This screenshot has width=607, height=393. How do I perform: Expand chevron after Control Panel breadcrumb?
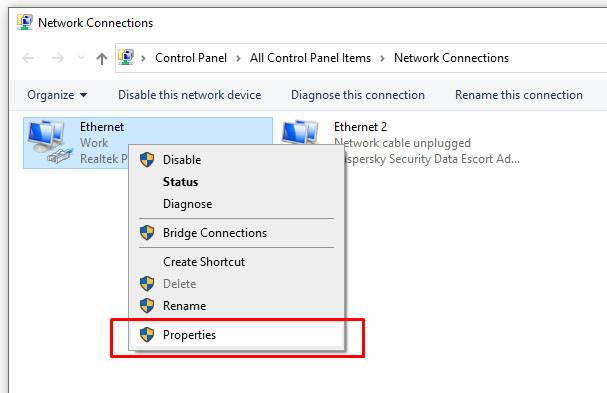[x=238, y=58]
